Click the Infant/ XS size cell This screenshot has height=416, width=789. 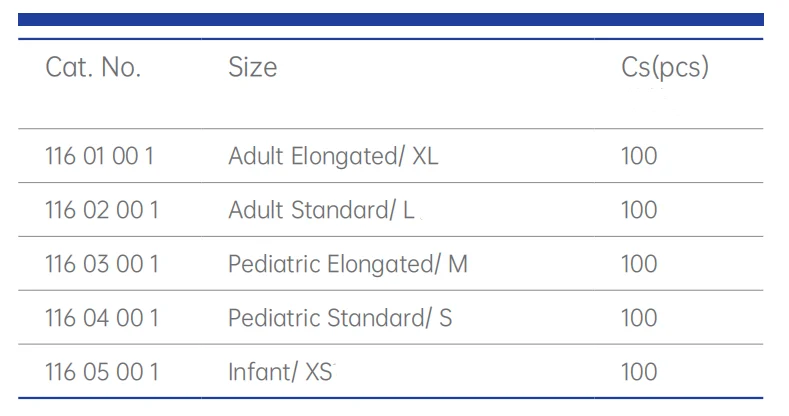280,372
